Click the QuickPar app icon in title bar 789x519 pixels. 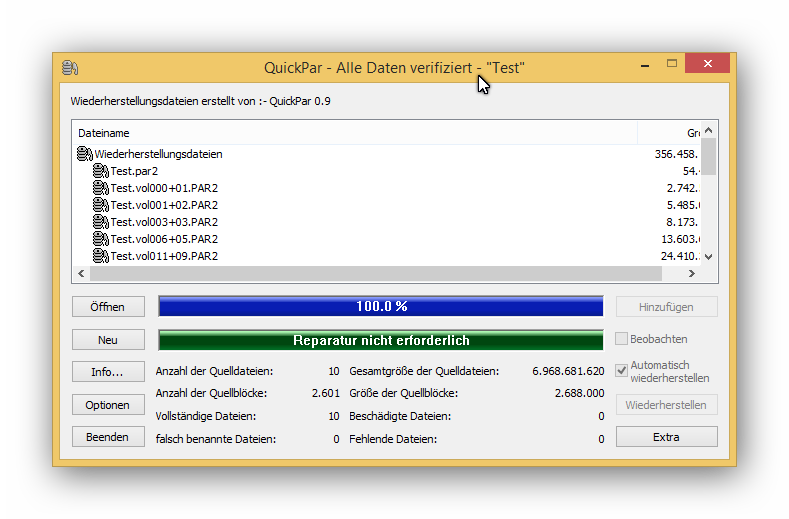coord(70,67)
